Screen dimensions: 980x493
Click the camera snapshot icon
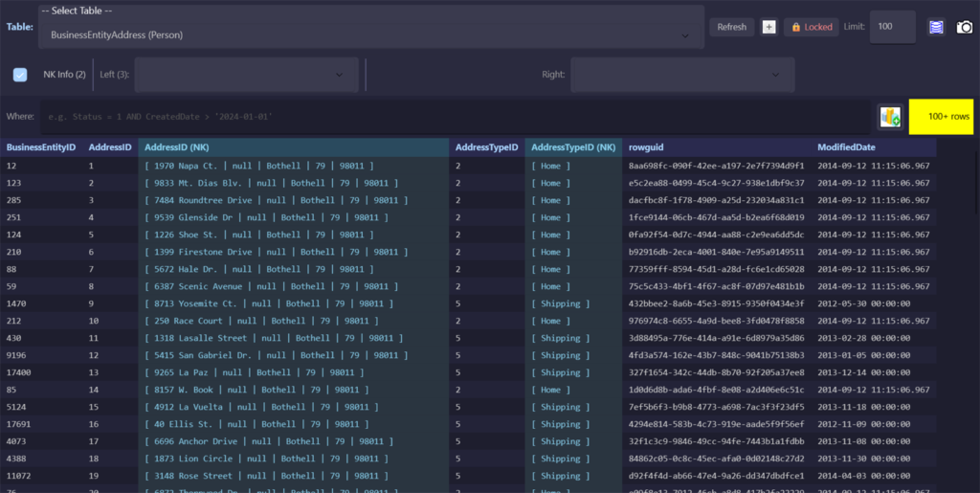coord(965,27)
